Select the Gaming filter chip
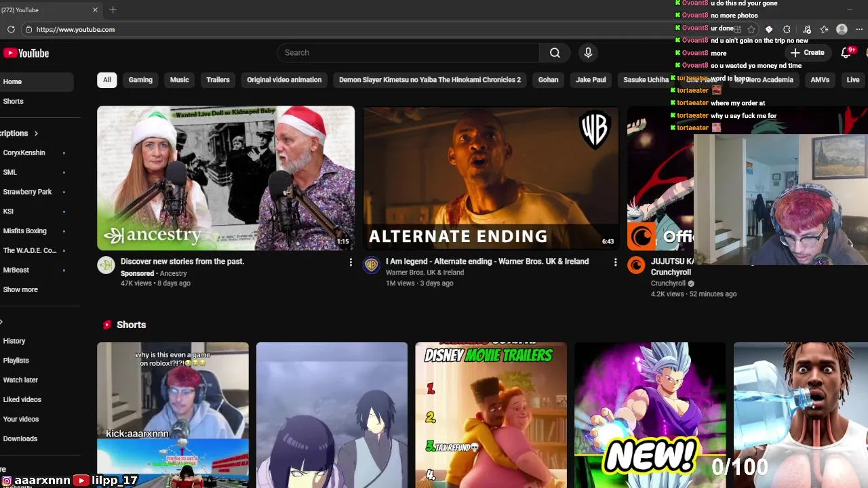This screenshot has height=488, width=868. pyautogui.click(x=140, y=80)
